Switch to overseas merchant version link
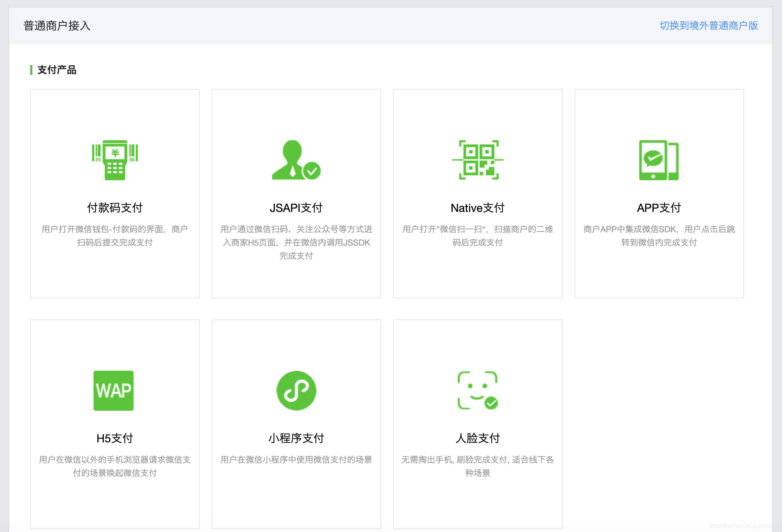 click(709, 26)
